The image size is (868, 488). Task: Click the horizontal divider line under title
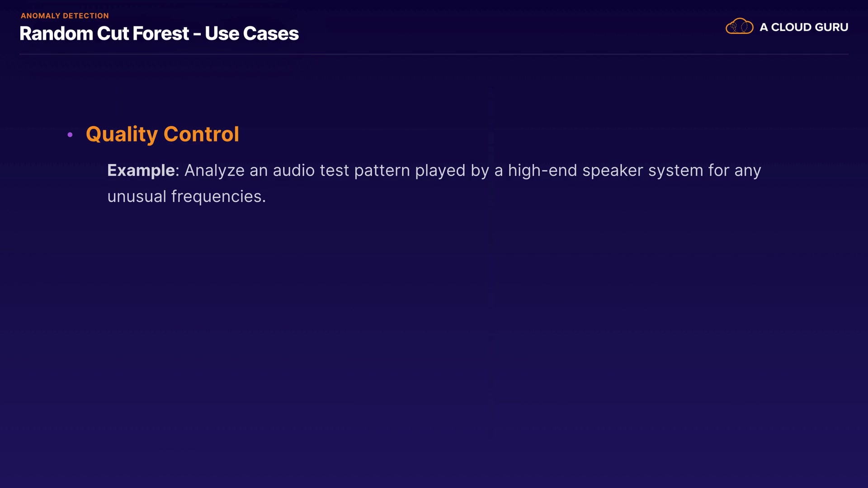pyautogui.click(x=434, y=54)
